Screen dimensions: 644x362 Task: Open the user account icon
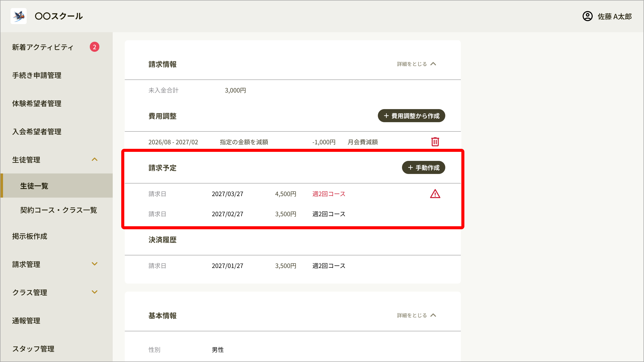pyautogui.click(x=587, y=16)
